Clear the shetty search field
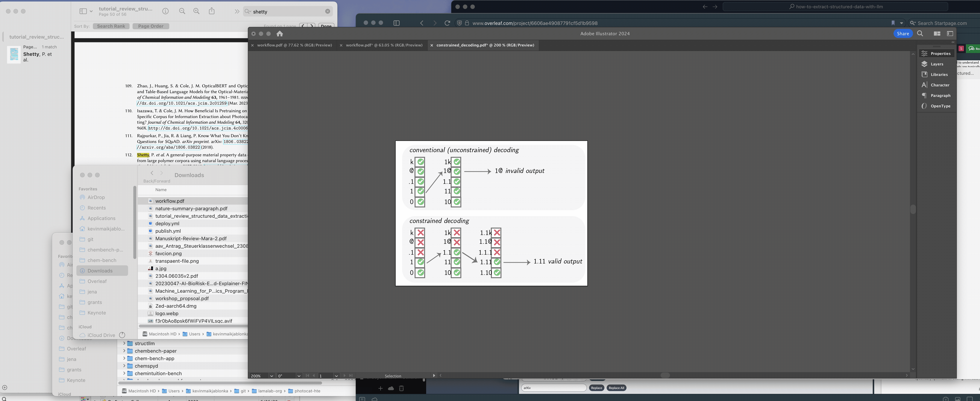This screenshot has width=980, height=401. 327,11
